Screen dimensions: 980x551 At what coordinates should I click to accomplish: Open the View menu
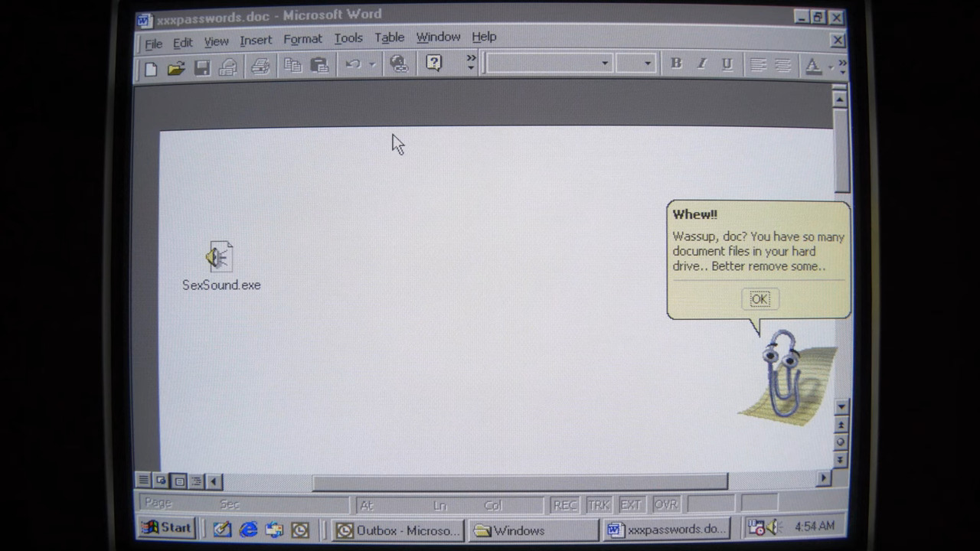[216, 41]
